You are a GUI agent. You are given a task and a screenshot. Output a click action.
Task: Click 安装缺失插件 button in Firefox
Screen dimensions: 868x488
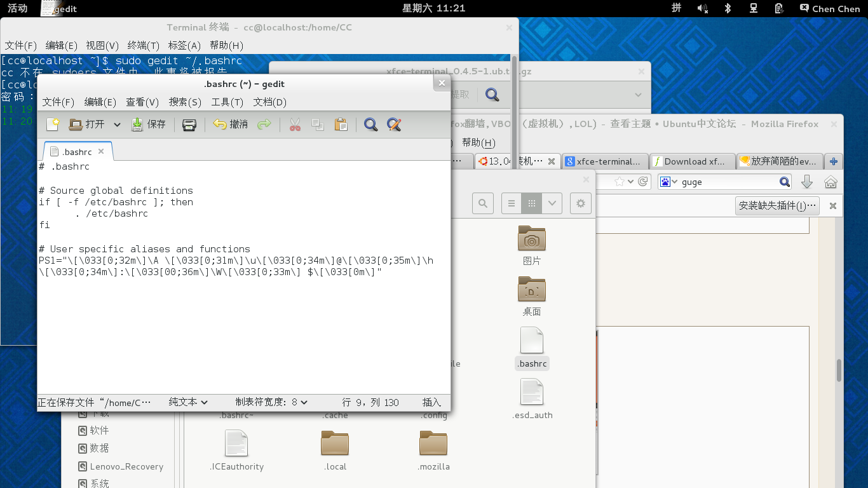coord(777,205)
